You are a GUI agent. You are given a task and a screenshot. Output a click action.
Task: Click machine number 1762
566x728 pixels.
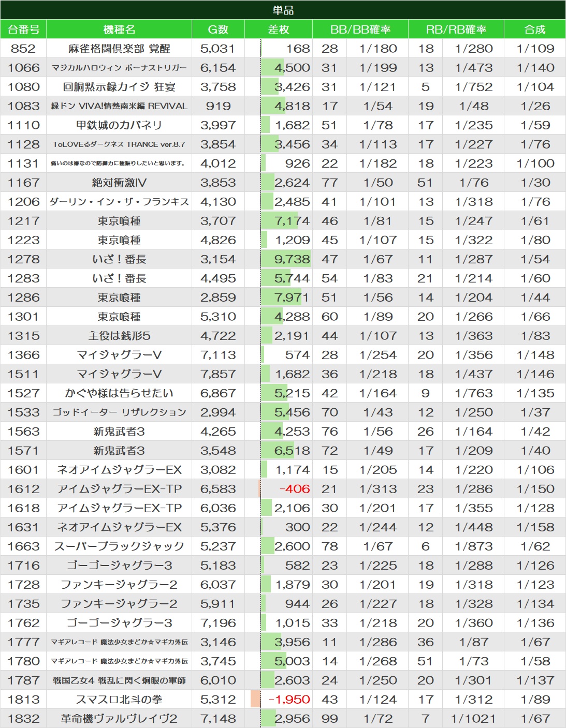coord(23,623)
